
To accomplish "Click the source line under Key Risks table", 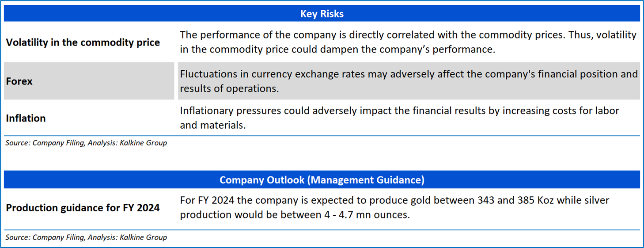I will point(86,143).
